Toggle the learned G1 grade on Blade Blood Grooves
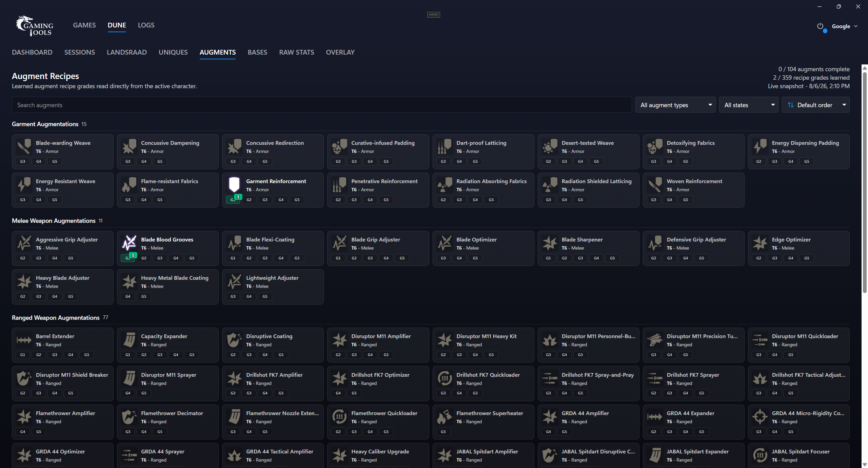The width and height of the screenshot is (868, 468). 128,258
